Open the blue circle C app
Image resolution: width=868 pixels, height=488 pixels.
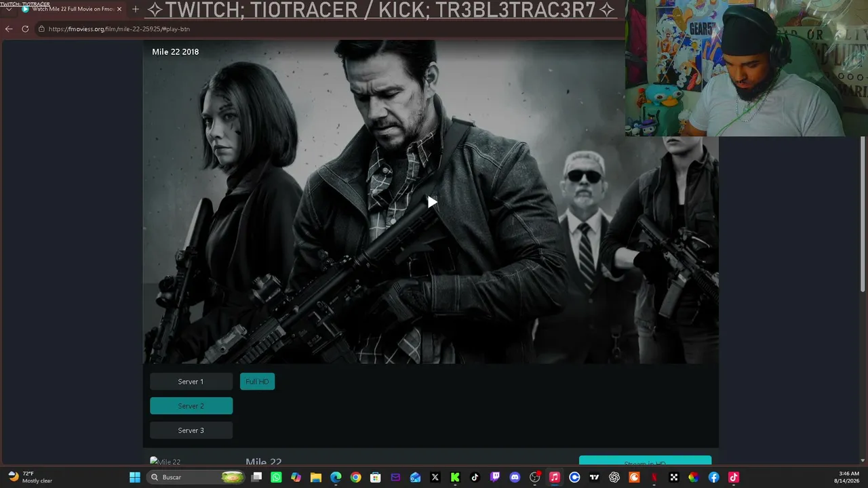click(x=574, y=477)
